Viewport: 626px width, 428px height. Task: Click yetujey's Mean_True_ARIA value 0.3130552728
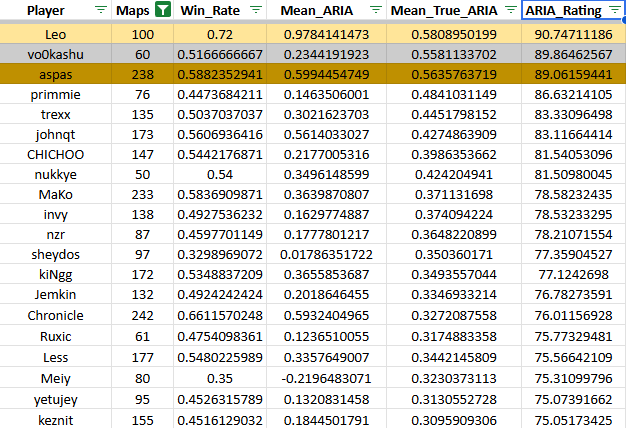[454, 399]
